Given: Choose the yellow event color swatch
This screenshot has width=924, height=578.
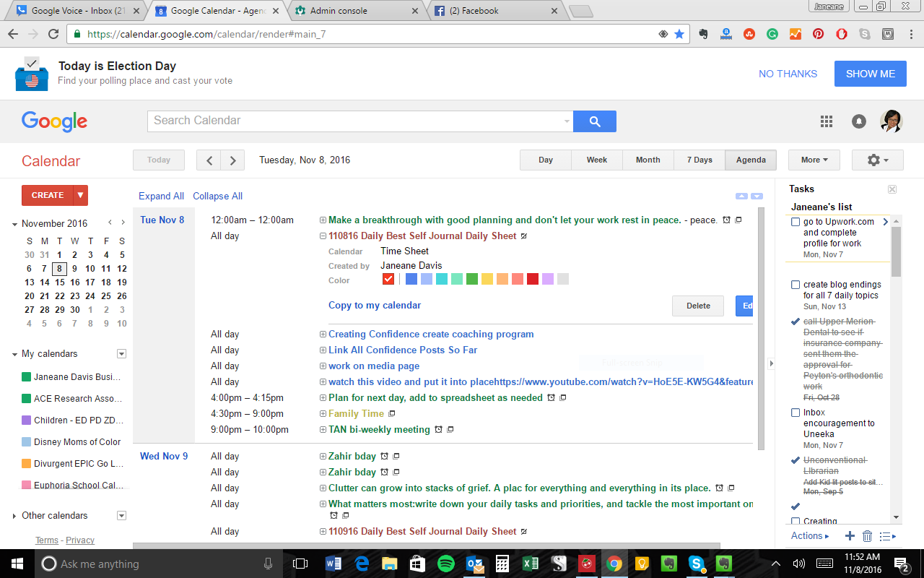Looking at the screenshot, I should pos(487,280).
